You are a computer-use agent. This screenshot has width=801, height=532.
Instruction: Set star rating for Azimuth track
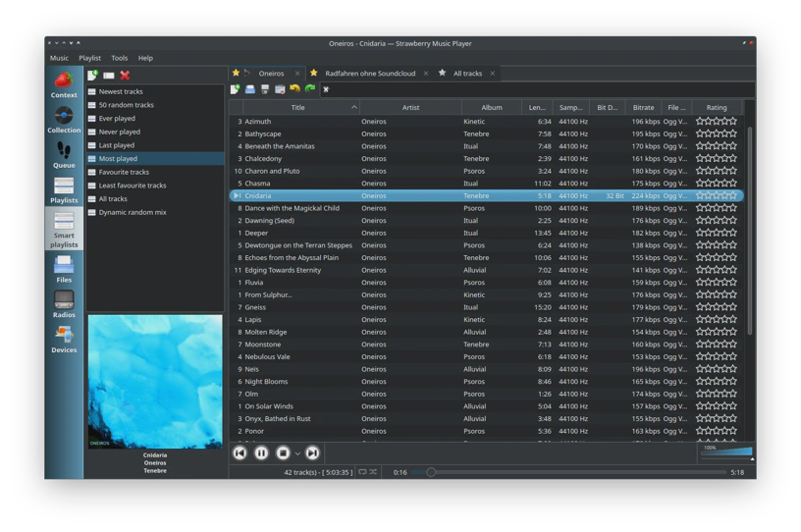[x=717, y=121]
